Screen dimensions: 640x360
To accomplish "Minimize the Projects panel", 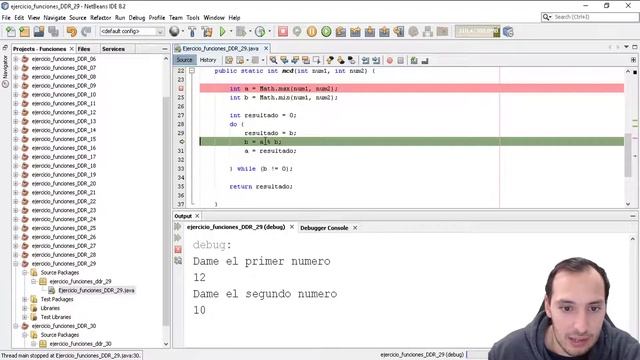I will [165, 49].
